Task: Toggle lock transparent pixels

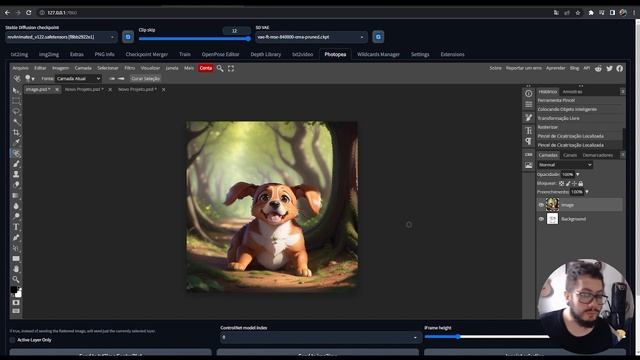Action: pos(562,183)
